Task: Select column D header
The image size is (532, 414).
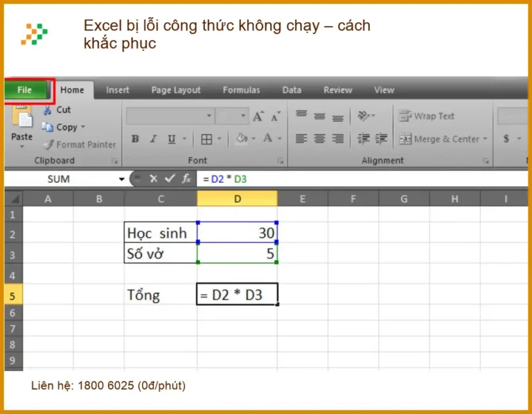Action: (x=237, y=199)
